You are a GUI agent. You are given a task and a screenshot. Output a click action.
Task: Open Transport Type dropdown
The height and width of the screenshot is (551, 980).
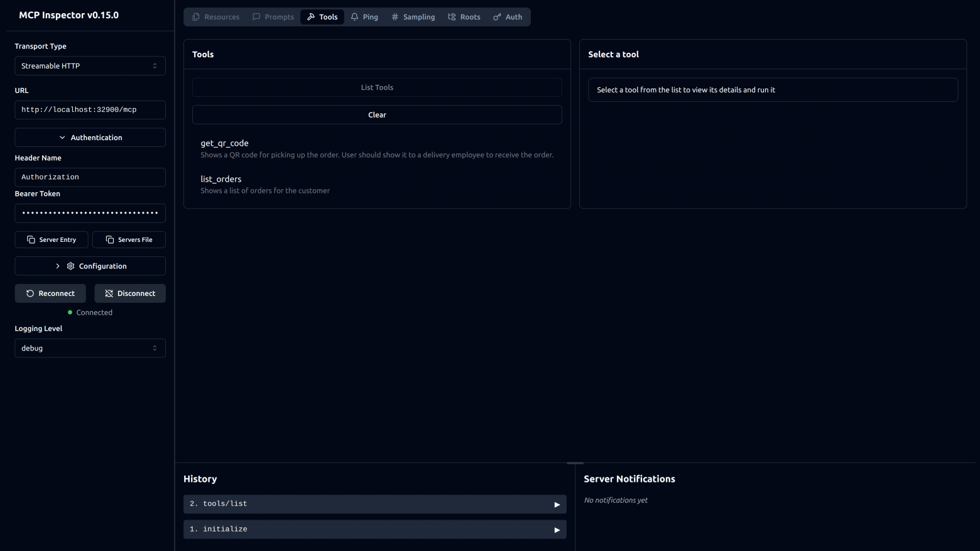click(90, 66)
